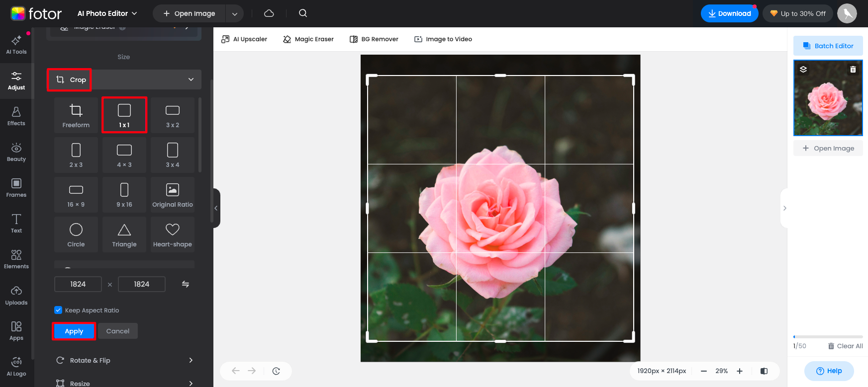Click the Apply button
This screenshot has width=868, height=387.
click(74, 331)
